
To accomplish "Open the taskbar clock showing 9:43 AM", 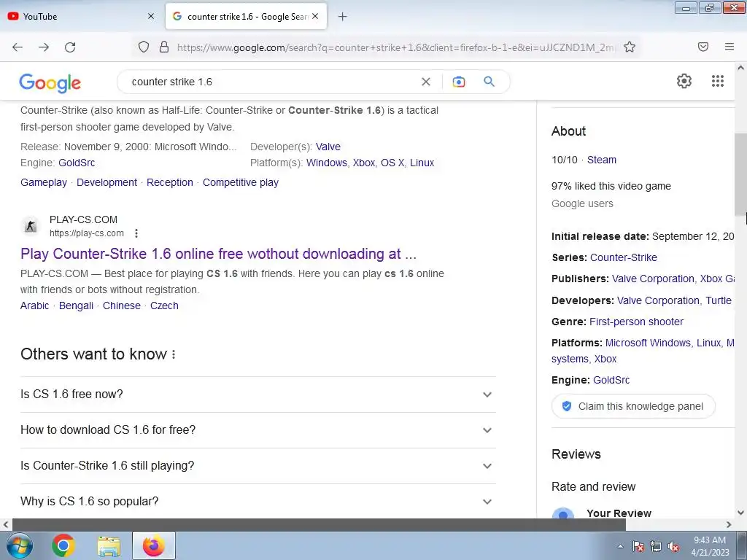I will (x=710, y=545).
